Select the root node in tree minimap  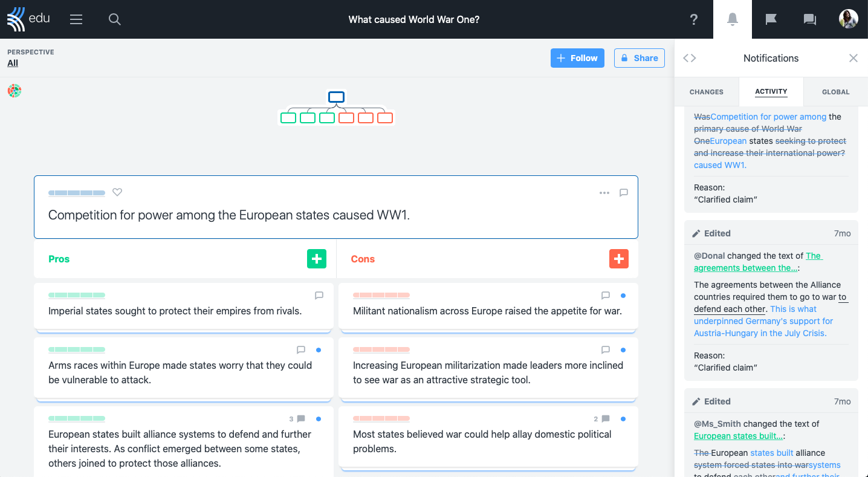[x=336, y=97]
